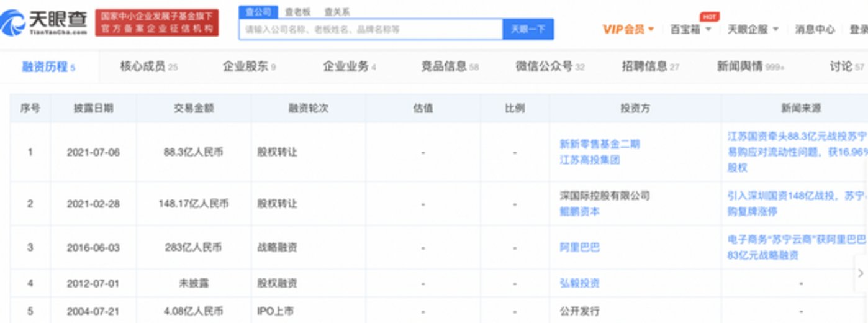Switch to 招聘信息 tab
Image resolution: width=868 pixels, height=323 pixels.
click(651, 66)
